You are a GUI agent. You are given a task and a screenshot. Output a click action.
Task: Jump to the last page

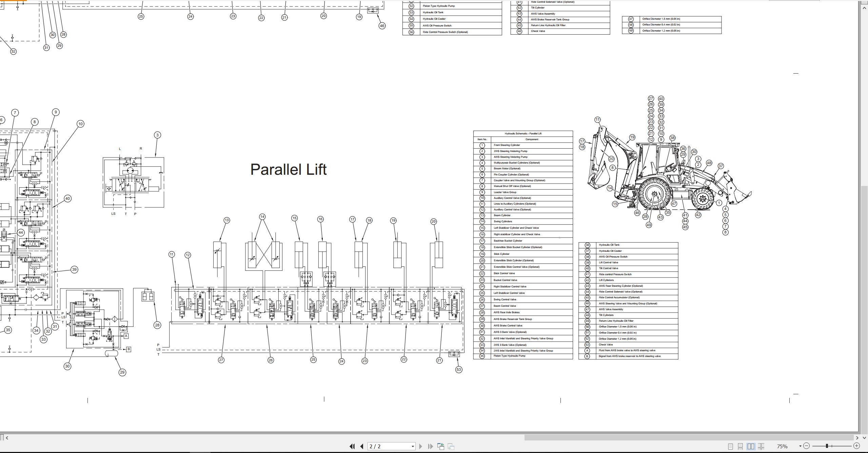[x=430, y=446]
